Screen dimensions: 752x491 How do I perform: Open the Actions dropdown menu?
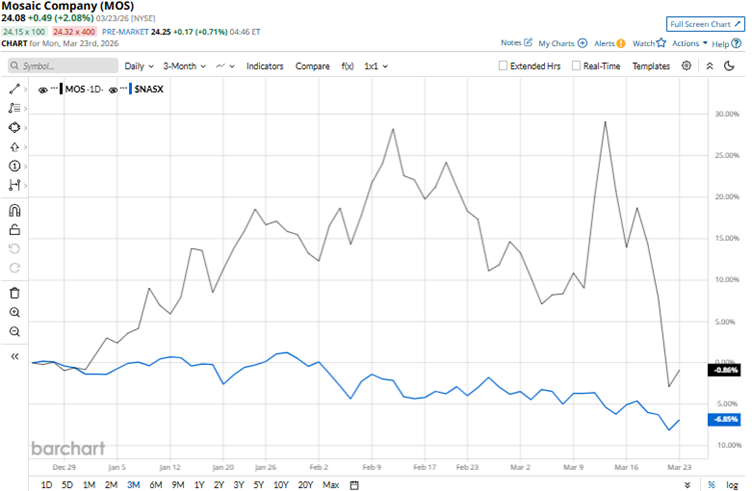690,43
